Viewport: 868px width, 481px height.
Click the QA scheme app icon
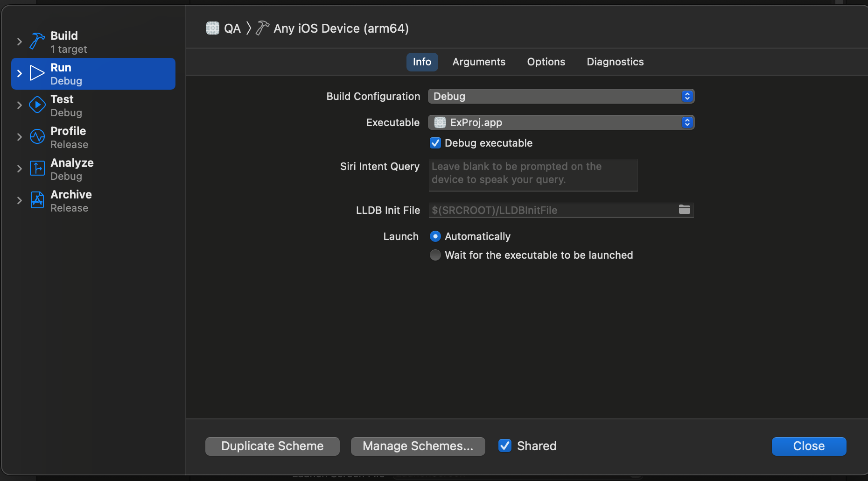pyautogui.click(x=213, y=28)
